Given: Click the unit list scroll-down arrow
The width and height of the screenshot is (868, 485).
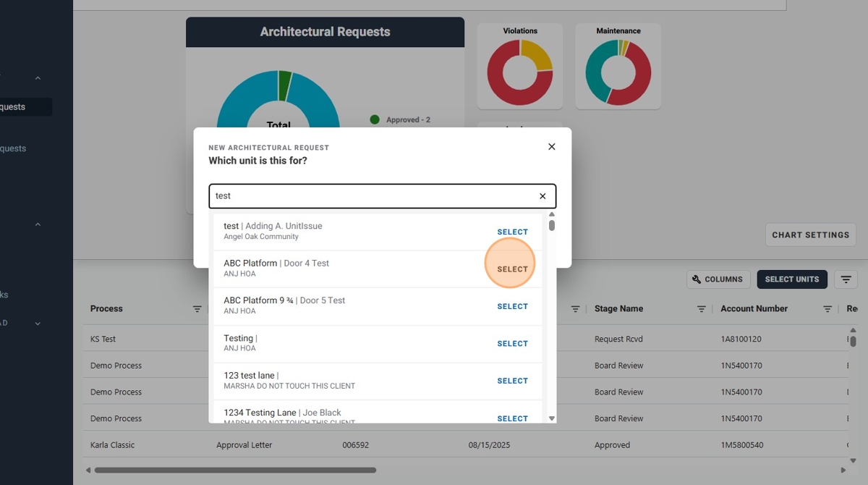Looking at the screenshot, I should 552,418.
